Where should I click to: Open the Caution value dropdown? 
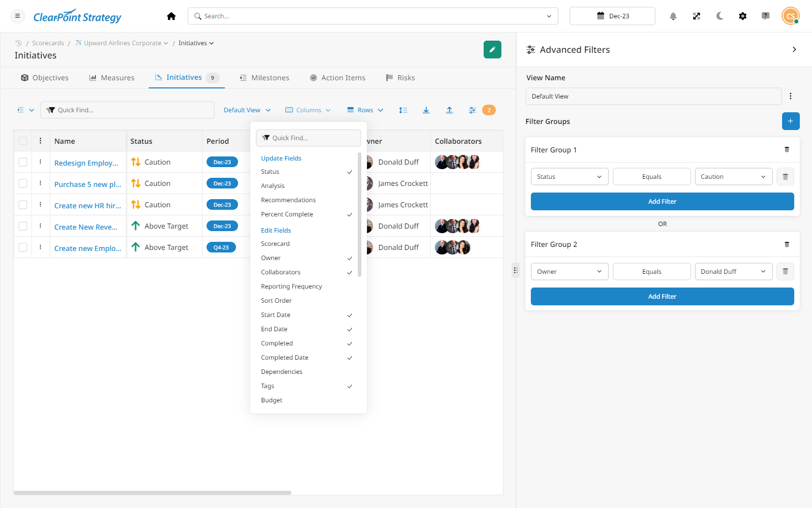coord(733,177)
